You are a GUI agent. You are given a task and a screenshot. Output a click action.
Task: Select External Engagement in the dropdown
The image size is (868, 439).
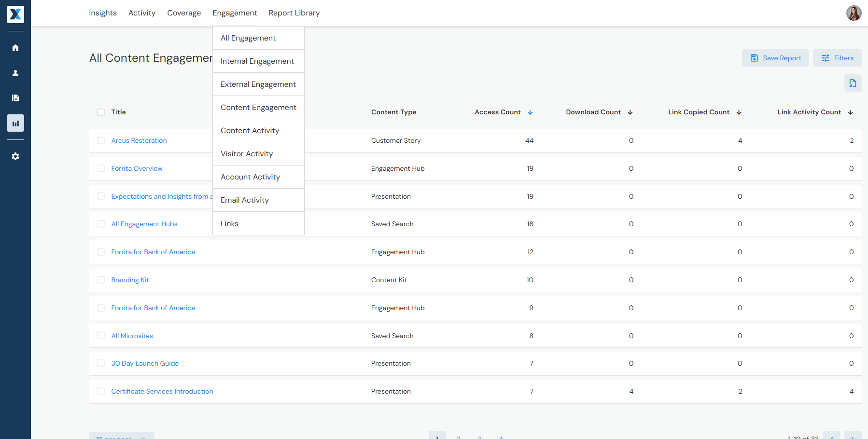point(258,84)
